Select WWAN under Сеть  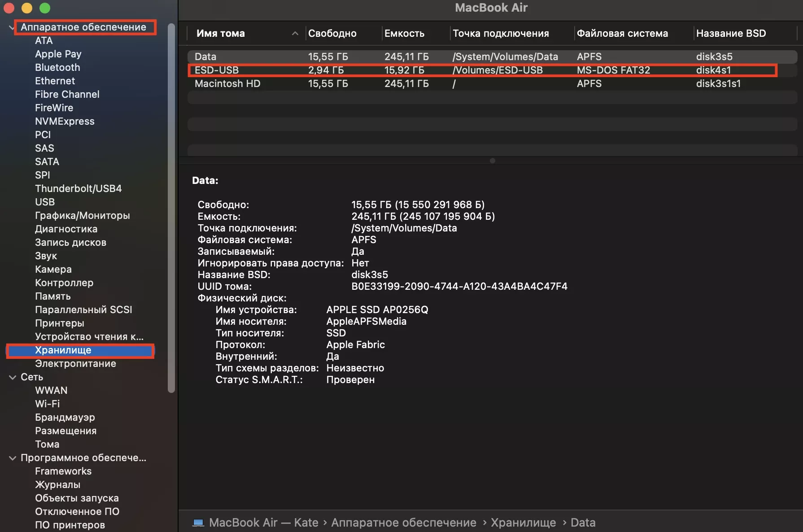point(51,390)
